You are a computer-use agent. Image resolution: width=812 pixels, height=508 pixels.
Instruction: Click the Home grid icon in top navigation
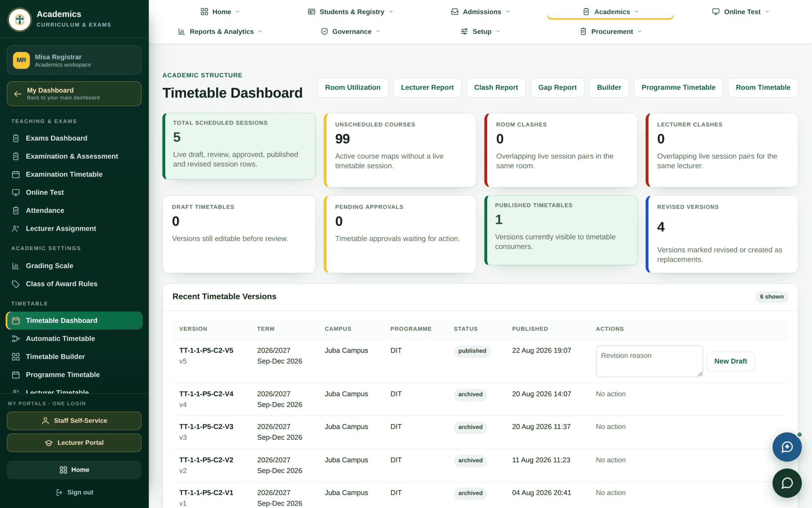tap(204, 12)
